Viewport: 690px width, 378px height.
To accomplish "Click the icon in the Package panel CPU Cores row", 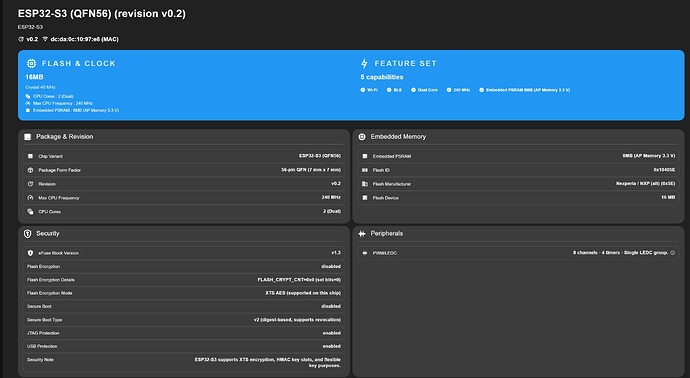I will click(30, 212).
